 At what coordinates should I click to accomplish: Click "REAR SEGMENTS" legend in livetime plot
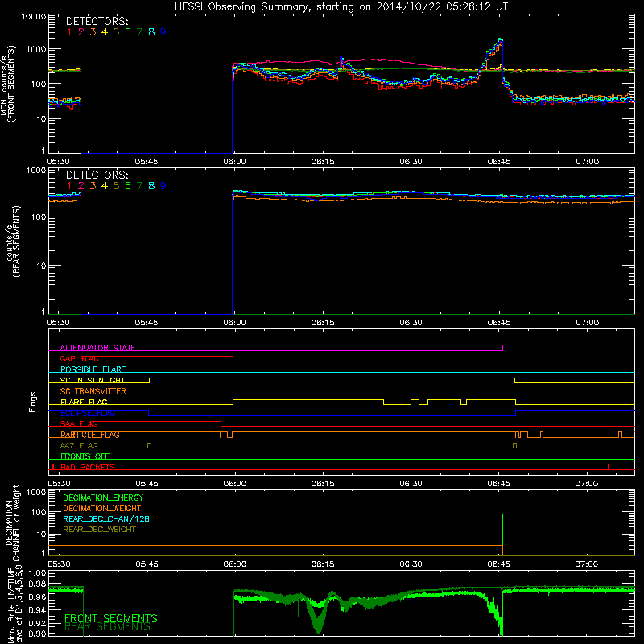click(x=107, y=627)
